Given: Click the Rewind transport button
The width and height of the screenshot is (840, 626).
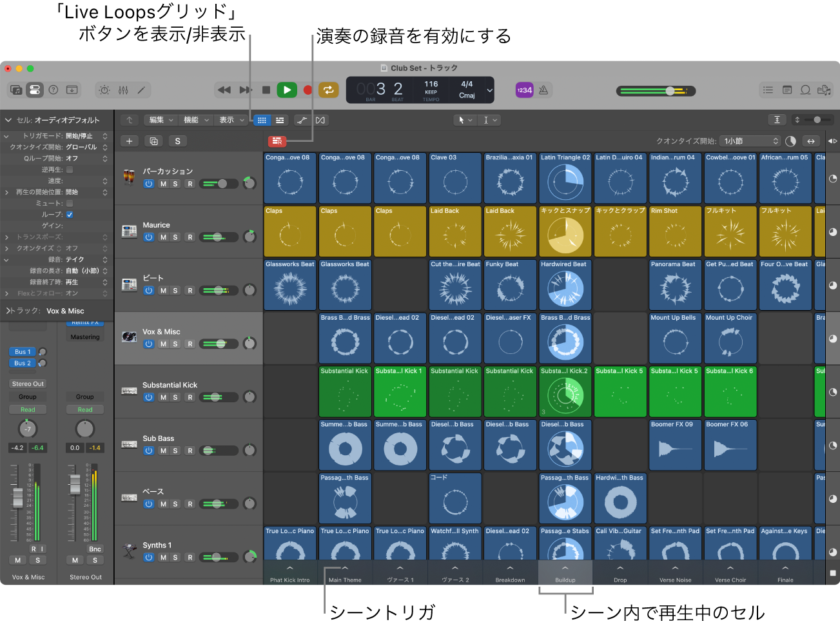Looking at the screenshot, I should [224, 90].
